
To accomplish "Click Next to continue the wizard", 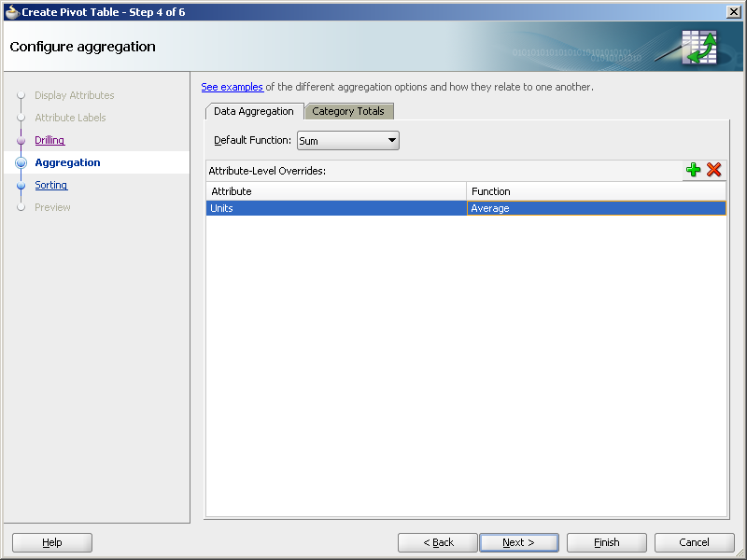I will point(519,542).
